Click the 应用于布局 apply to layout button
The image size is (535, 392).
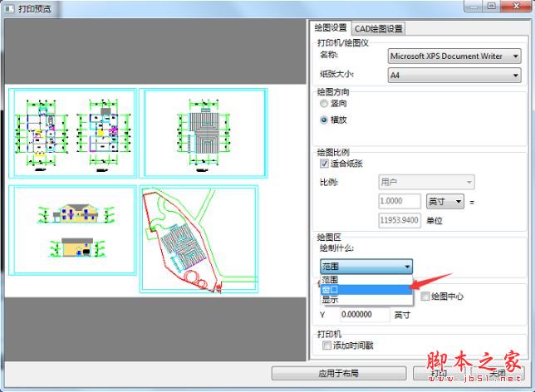(x=339, y=373)
